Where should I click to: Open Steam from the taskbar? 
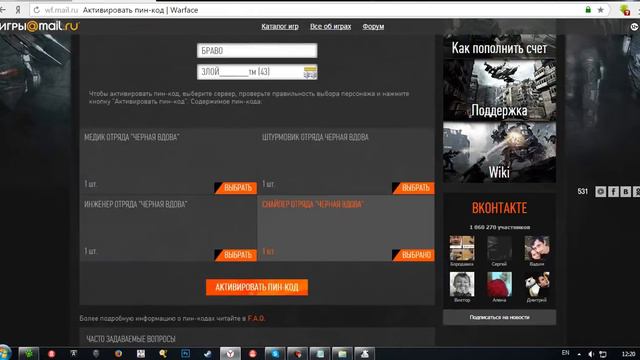[207, 353]
